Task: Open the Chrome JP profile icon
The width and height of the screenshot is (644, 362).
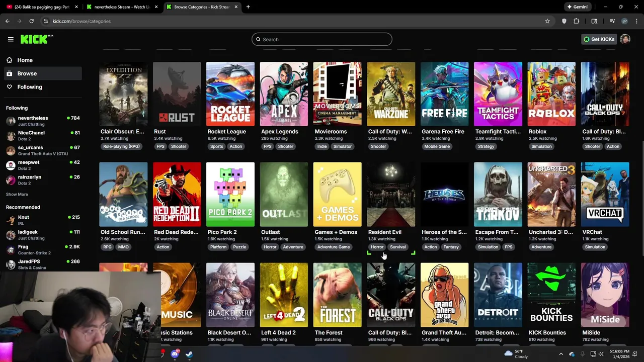Action: (x=624, y=21)
